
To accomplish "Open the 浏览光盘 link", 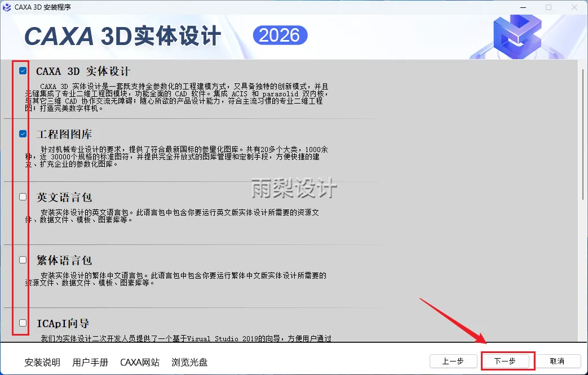I will tap(189, 362).
